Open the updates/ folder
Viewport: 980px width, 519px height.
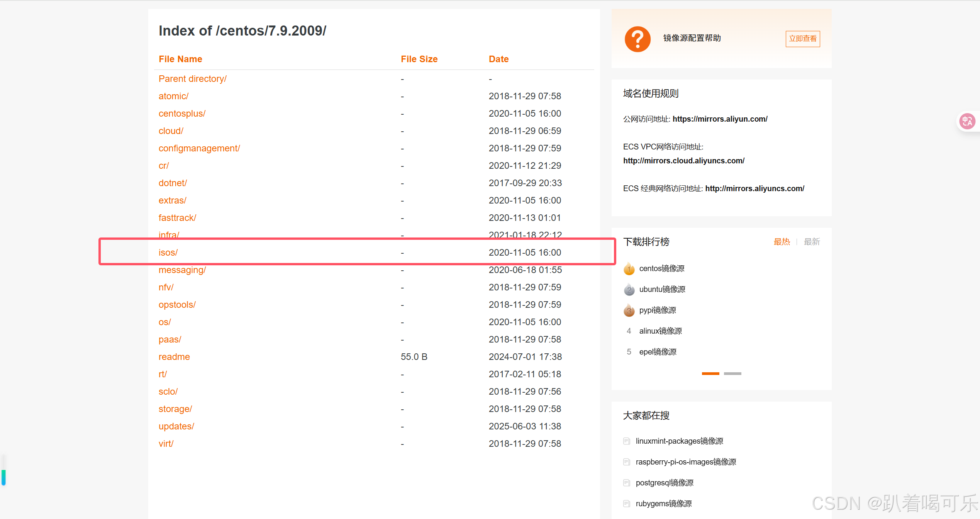click(x=176, y=426)
